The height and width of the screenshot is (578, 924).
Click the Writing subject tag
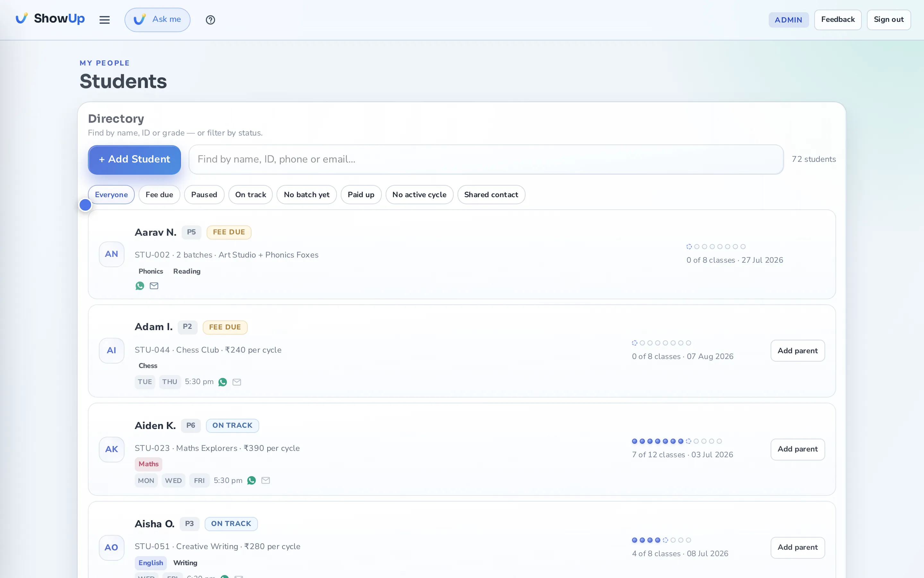(x=185, y=563)
